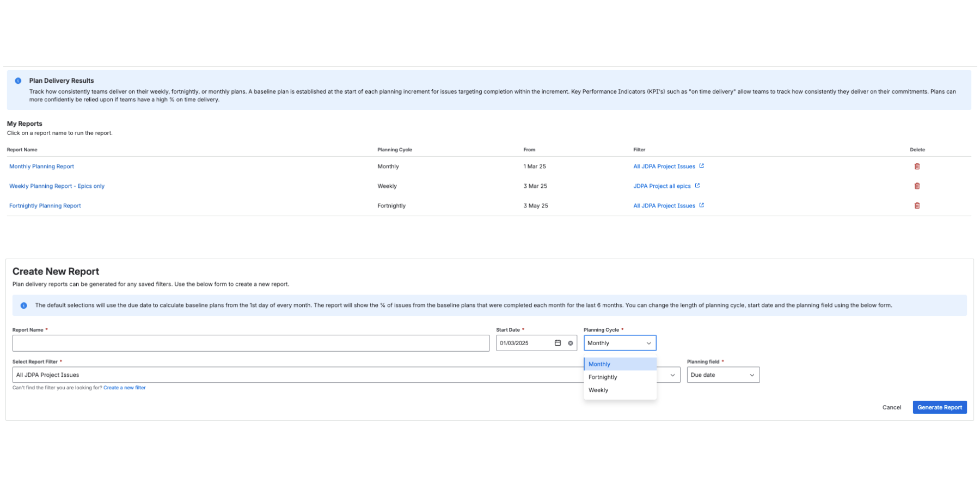Delete the Weekly Planning Report row

(x=917, y=186)
